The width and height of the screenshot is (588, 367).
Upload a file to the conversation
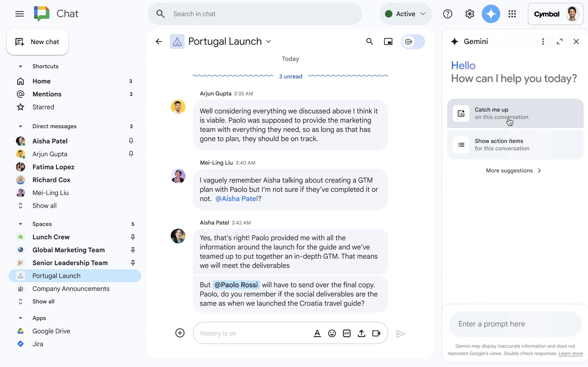tap(361, 333)
